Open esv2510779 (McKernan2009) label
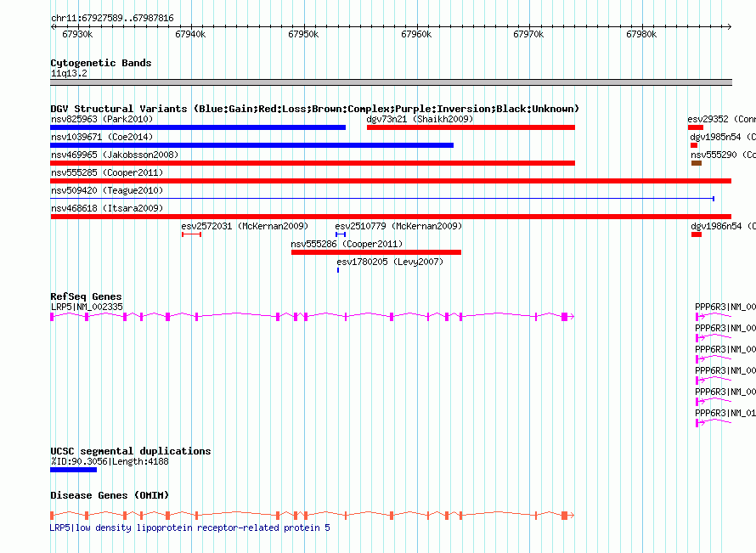 (398, 226)
